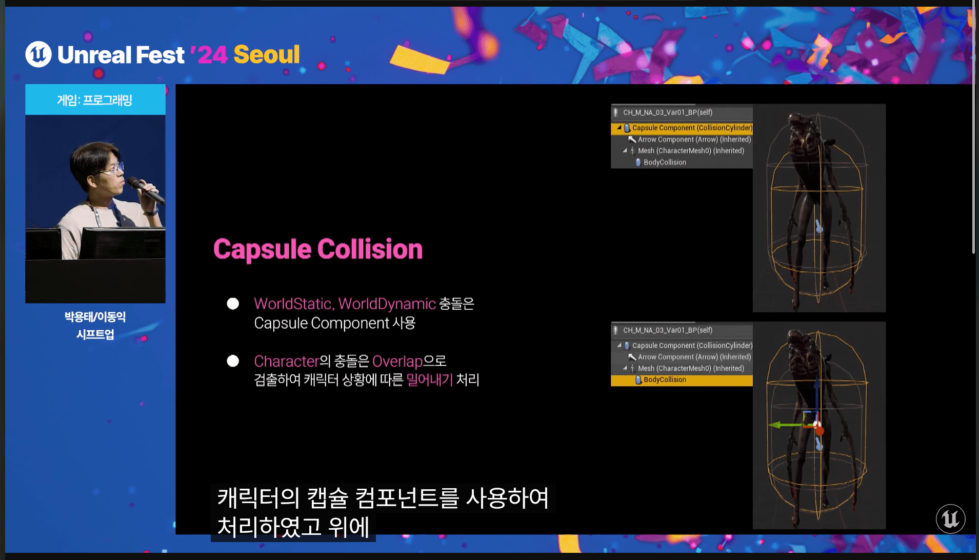
Task: Click the red sphere at the gizmo origin
Action: coord(820,431)
